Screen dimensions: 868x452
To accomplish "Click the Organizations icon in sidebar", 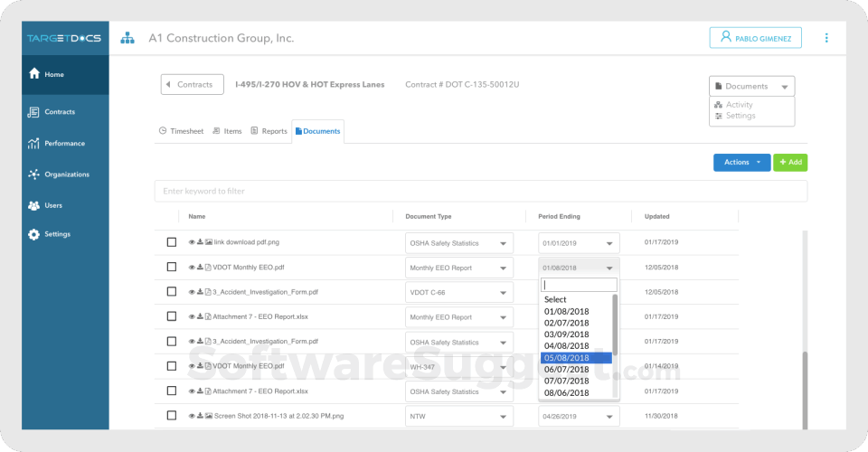I will pyautogui.click(x=34, y=174).
